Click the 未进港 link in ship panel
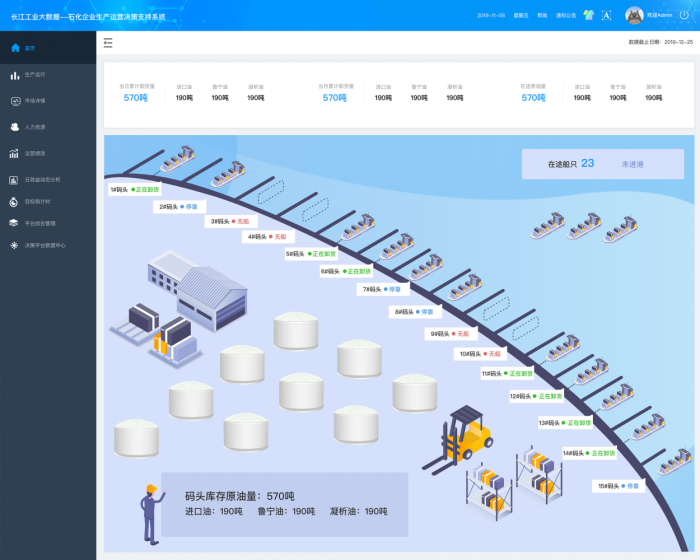Screen dimensions: 700x560 click(632, 164)
